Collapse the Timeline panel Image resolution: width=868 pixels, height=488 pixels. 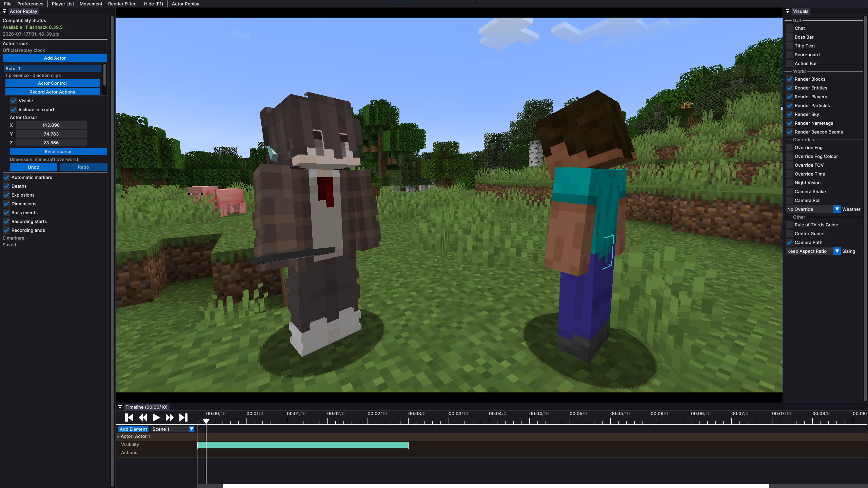click(x=120, y=407)
